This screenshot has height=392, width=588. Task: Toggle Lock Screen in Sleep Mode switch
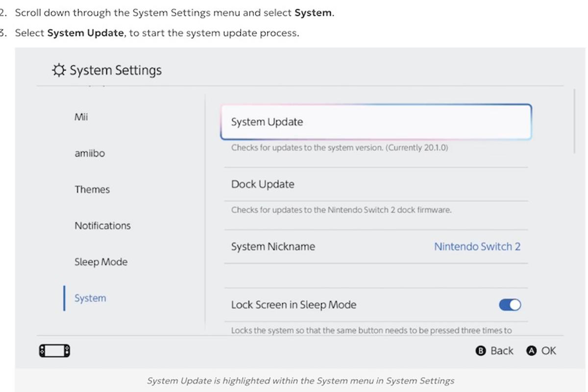pyautogui.click(x=510, y=305)
